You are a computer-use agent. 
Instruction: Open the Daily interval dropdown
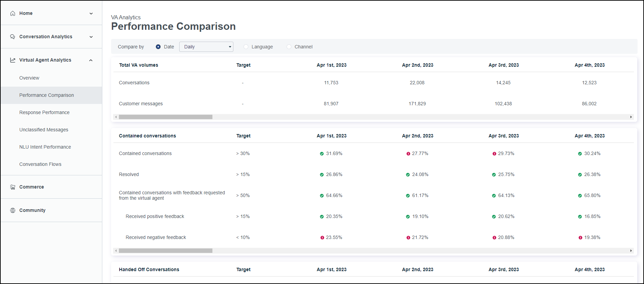click(206, 47)
